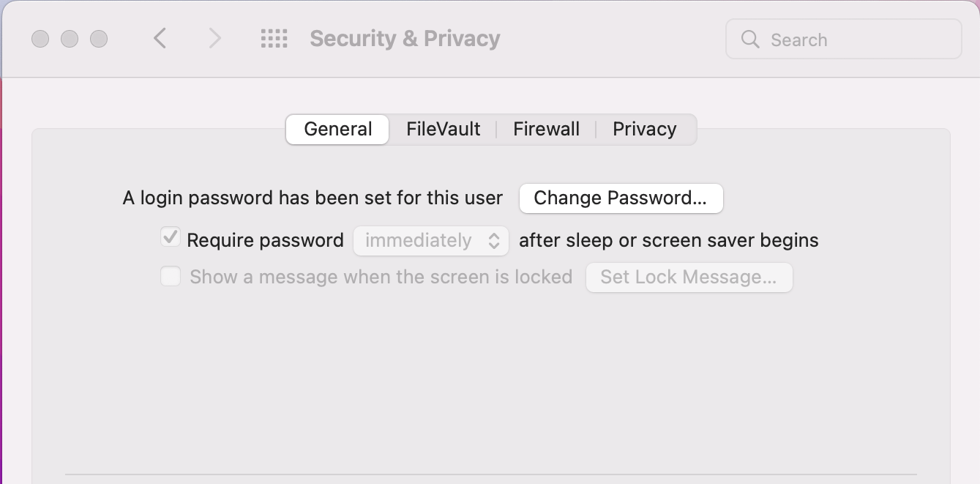This screenshot has width=980, height=484.
Task: Click the Security & Privacy window title
Action: coord(405,38)
